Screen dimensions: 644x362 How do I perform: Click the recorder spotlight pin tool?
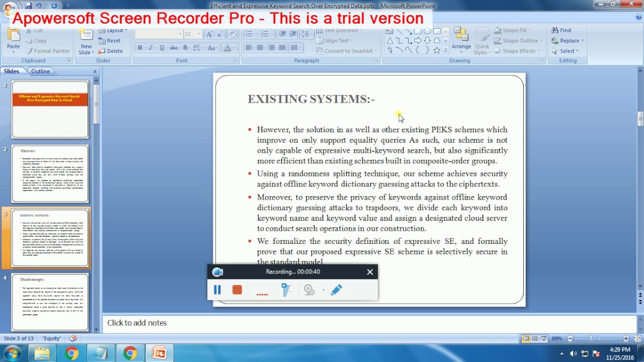click(x=286, y=290)
